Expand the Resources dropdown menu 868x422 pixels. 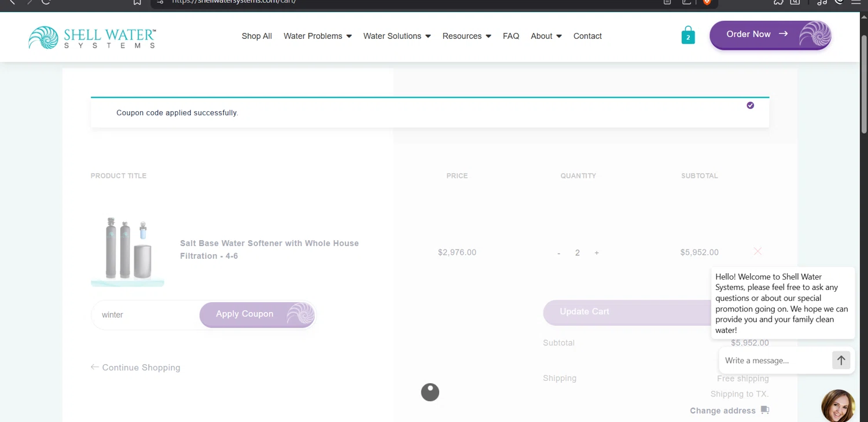467,36
